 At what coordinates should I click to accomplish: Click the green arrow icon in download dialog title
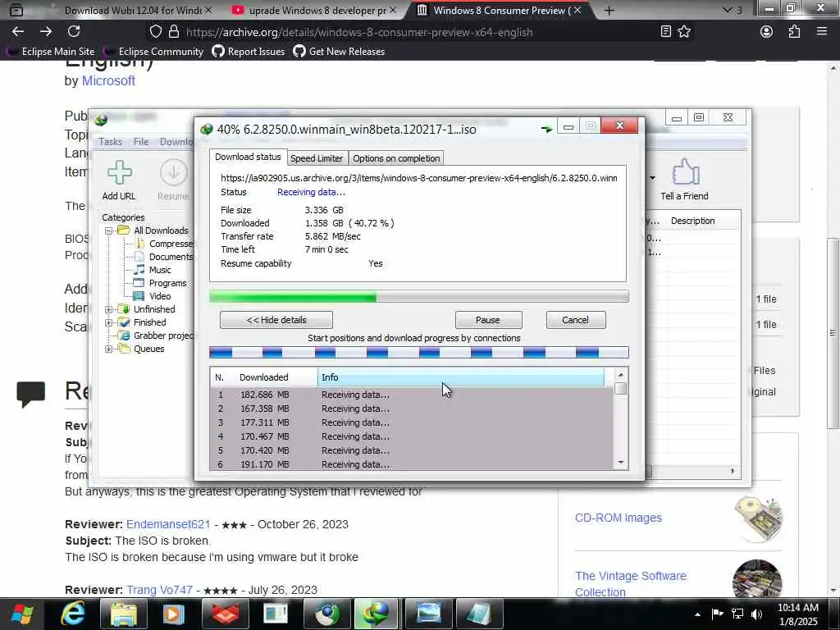pos(546,129)
